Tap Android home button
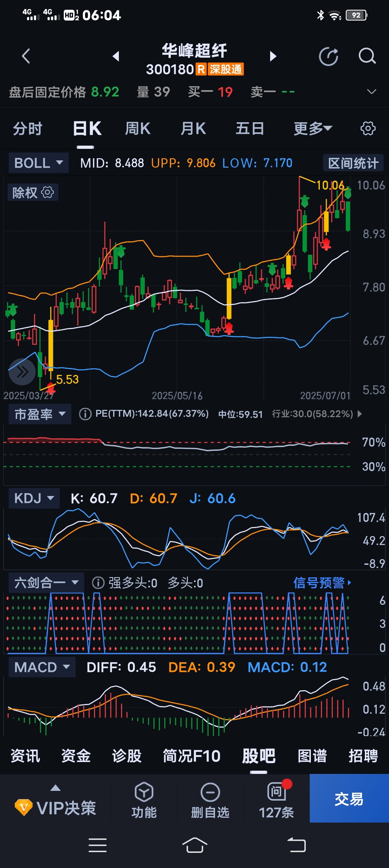389x868 pixels. click(194, 845)
